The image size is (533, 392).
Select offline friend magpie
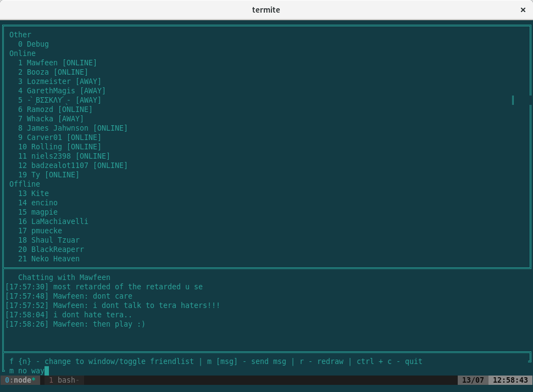coord(38,212)
